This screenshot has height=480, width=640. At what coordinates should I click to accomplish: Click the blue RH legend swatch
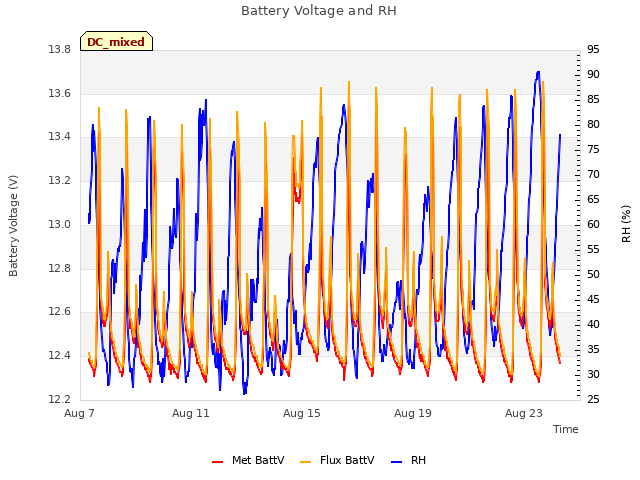click(x=396, y=462)
